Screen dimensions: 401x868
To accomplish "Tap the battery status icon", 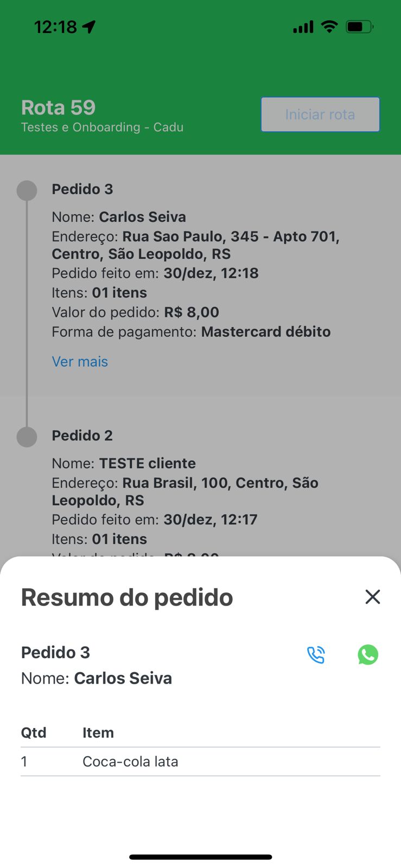I will coord(360,26).
